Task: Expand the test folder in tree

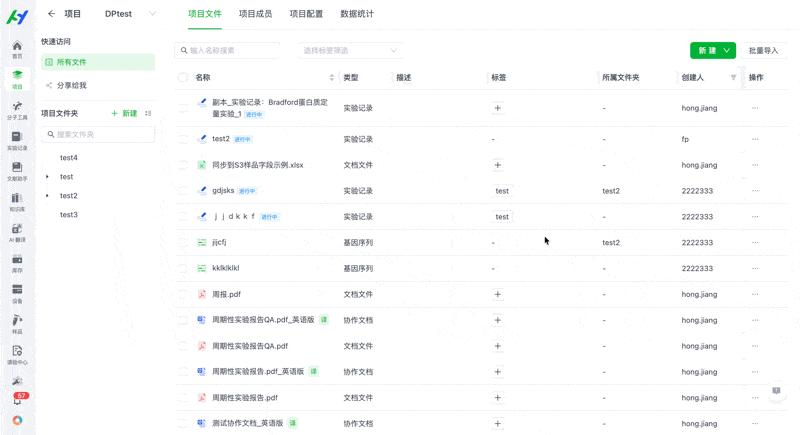Action: point(47,176)
